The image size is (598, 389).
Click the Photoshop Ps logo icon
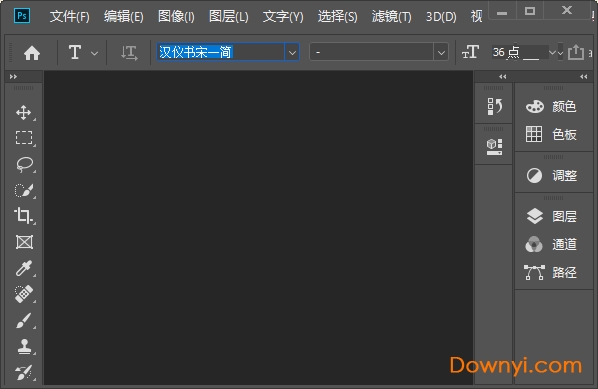point(22,16)
